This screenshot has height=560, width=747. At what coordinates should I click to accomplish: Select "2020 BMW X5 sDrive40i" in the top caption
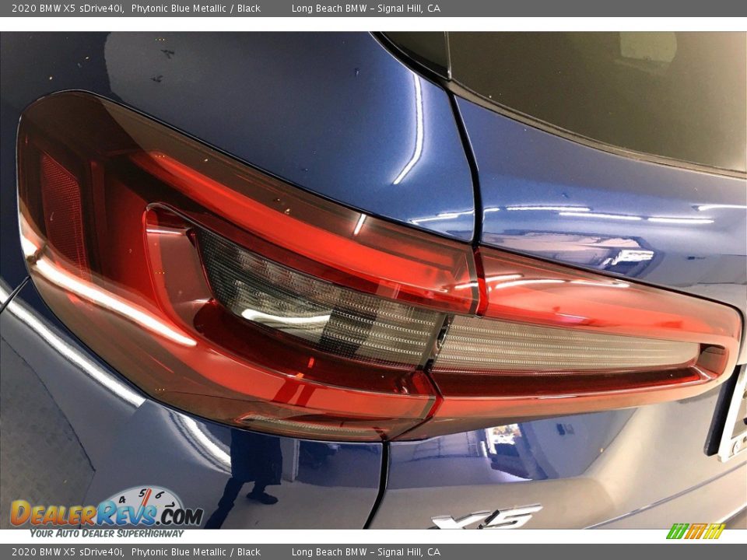click(68, 8)
